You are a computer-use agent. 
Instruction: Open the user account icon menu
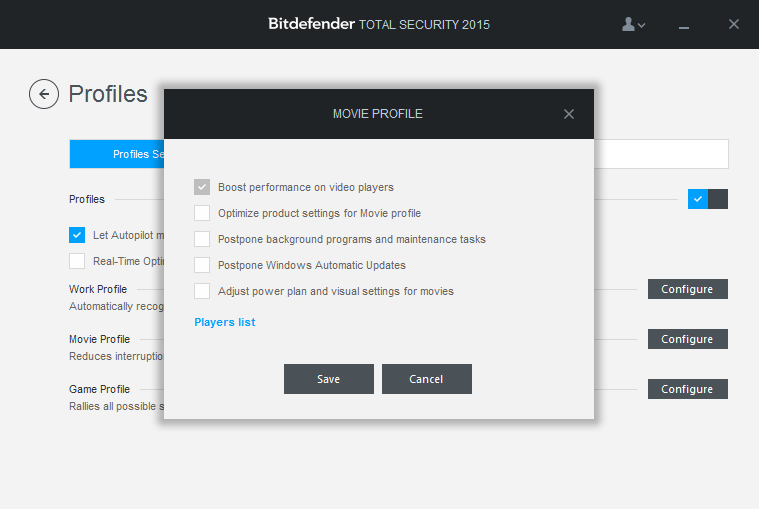[633, 24]
